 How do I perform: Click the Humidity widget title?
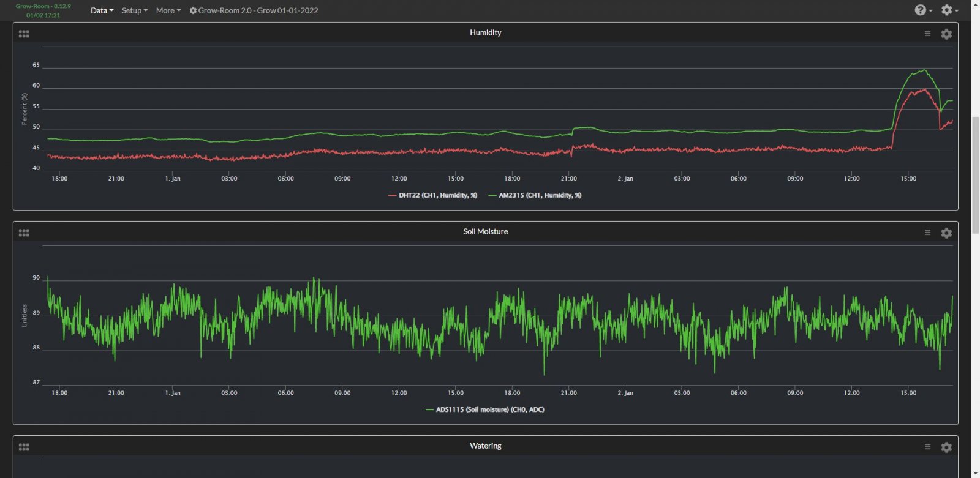tap(485, 32)
